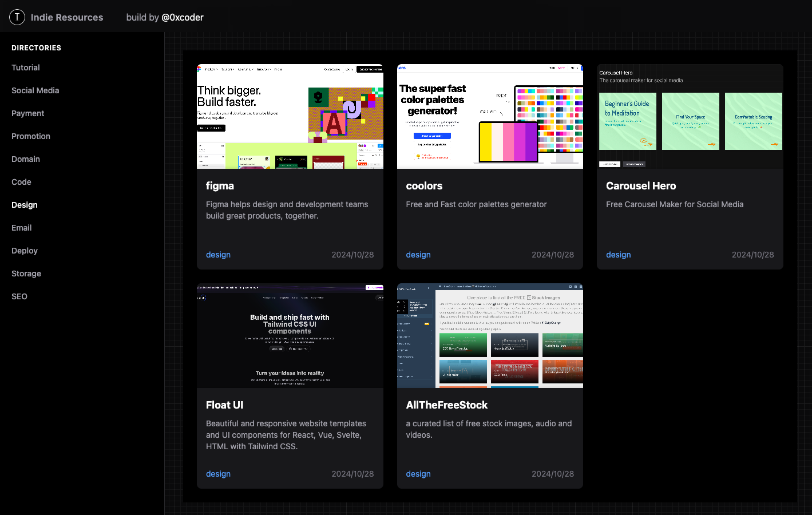Click the coolors card title
812x515 pixels.
pos(424,186)
